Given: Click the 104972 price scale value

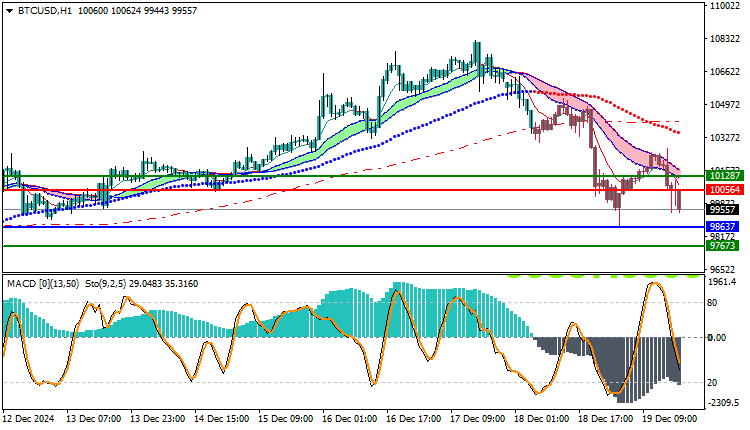Looking at the screenshot, I should (725, 105).
